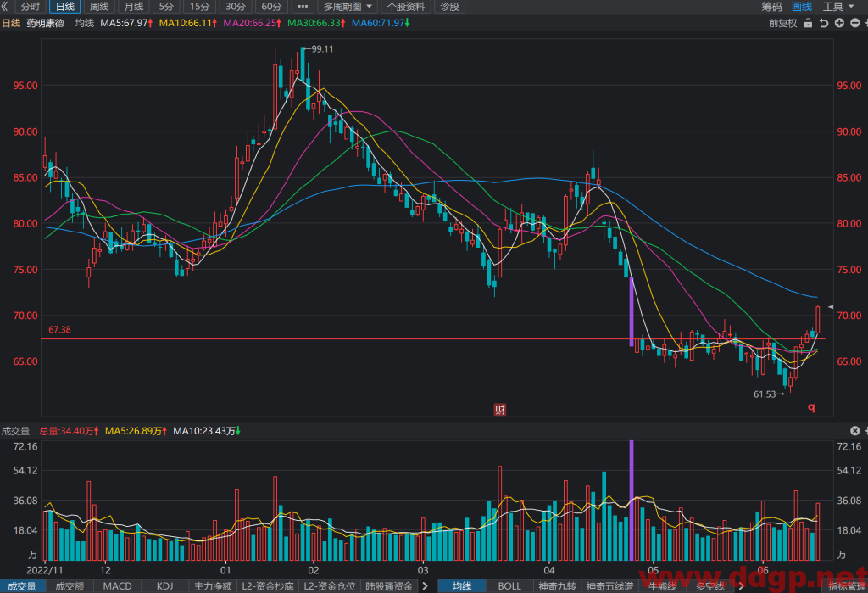The image size is (868, 593).
Task: Click the small arrow marker beside 70.00 axis
Action: (x=831, y=306)
